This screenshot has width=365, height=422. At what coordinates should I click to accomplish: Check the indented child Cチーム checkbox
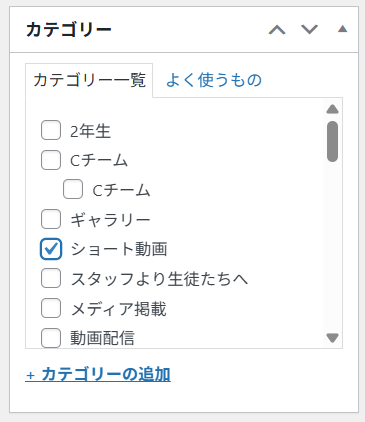tap(73, 189)
